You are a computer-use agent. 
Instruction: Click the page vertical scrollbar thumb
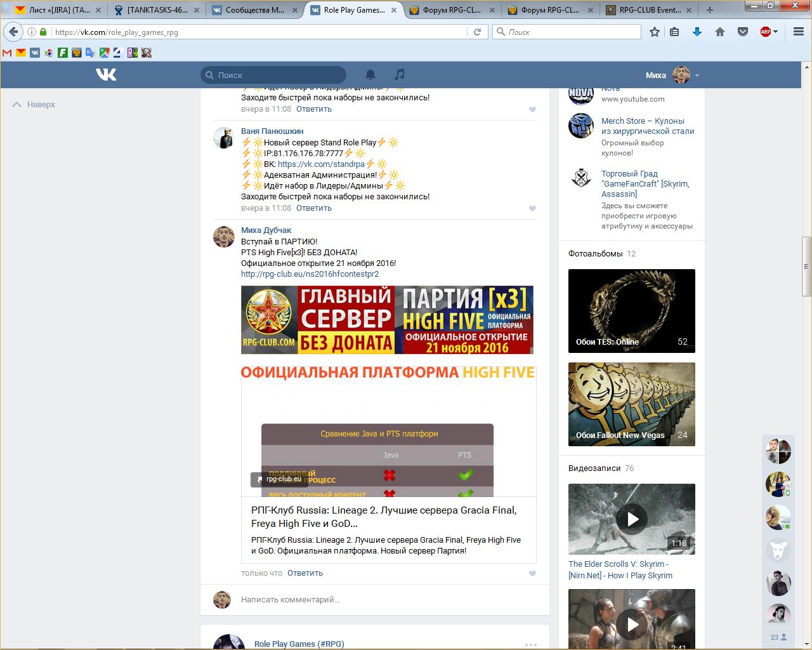pyautogui.click(x=806, y=267)
